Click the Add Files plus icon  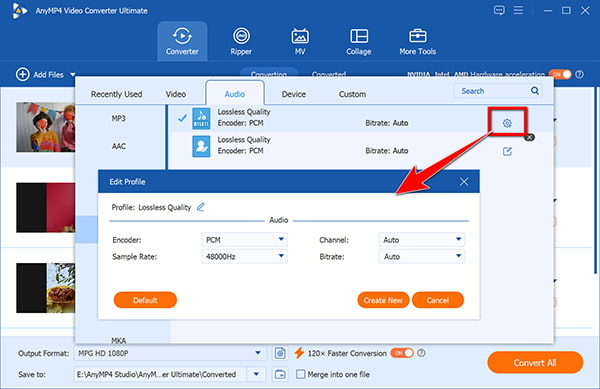23,74
